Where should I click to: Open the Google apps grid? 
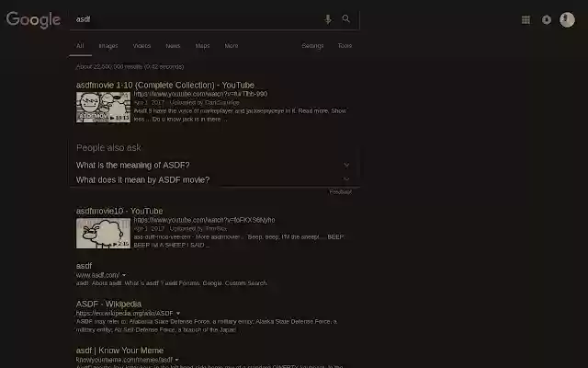tap(526, 19)
